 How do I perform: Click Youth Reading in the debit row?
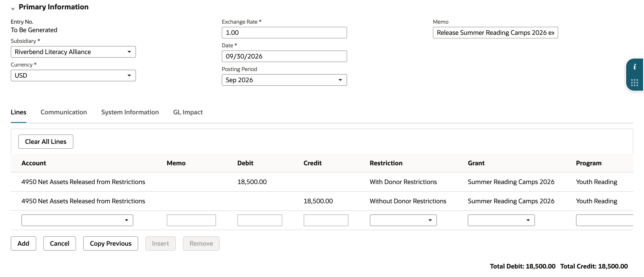pyautogui.click(x=597, y=182)
